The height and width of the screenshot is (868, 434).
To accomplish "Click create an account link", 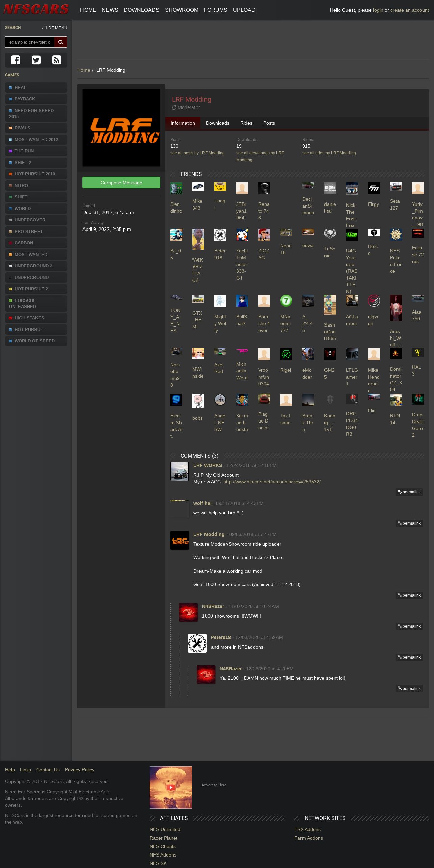I will pos(410,10).
